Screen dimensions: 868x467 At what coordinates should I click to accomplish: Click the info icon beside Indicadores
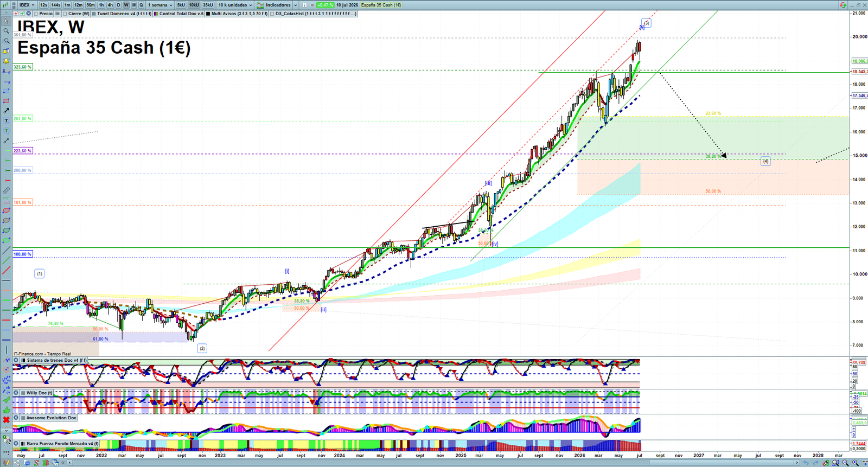point(304,5)
